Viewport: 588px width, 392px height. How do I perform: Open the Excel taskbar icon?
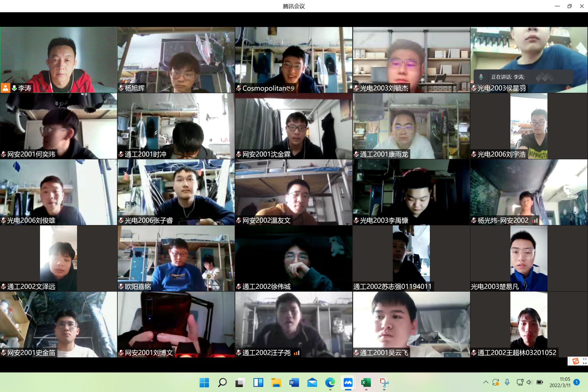[x=366, y=382]
